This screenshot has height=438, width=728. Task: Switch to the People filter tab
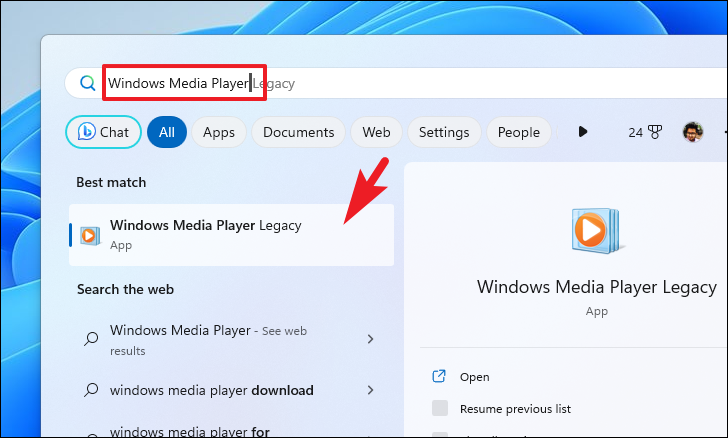pyautogui.click(x=519, y=132)
